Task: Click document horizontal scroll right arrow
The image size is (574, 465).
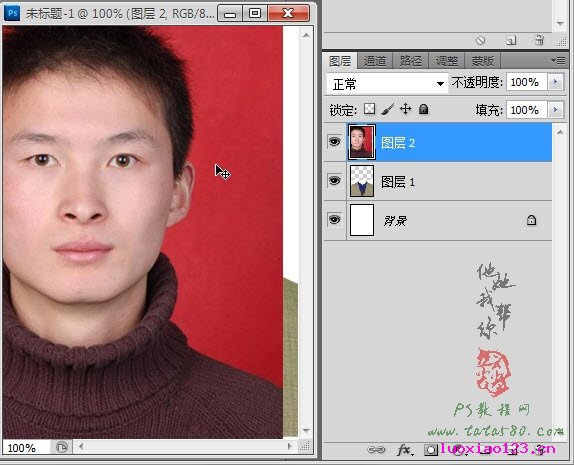Action: pyautogui.click(x=290, y=446)
